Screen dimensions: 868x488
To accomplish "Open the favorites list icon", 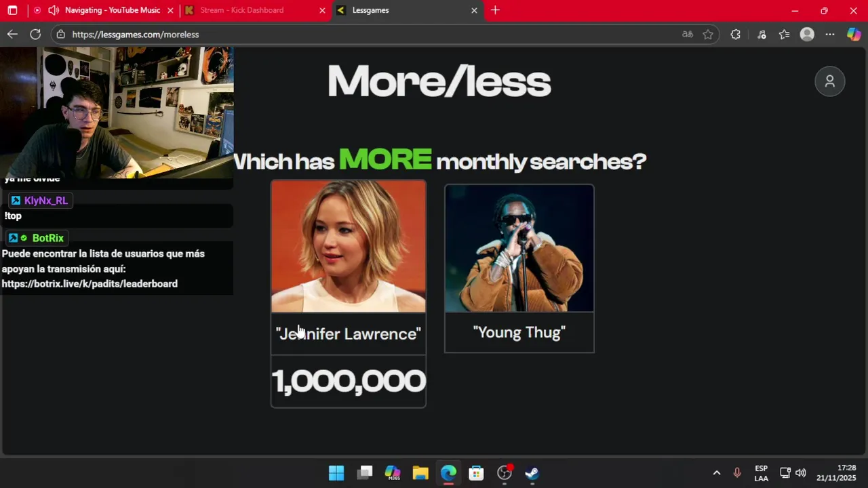I will click(784, 34).
